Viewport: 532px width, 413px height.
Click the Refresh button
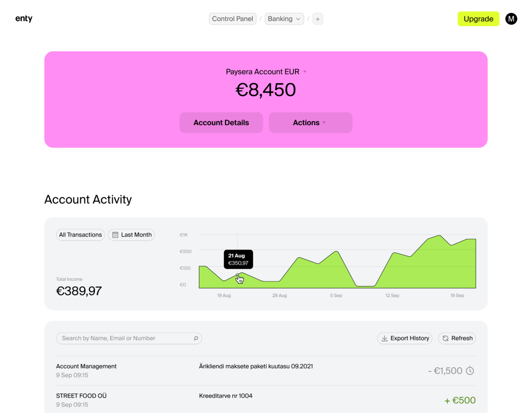pos(457,338)
